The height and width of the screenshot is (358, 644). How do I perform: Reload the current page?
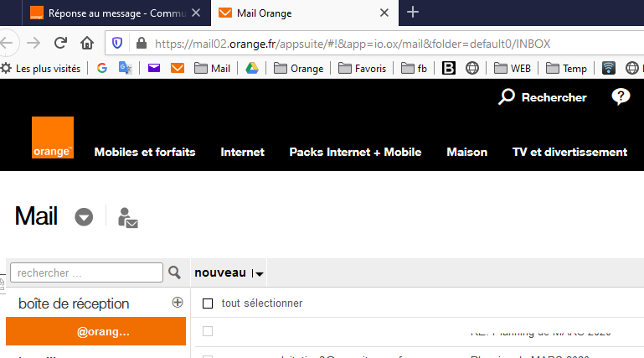61,43
